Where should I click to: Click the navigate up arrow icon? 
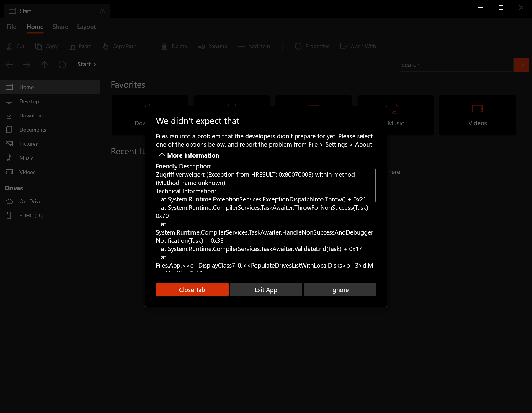[44, 64]
